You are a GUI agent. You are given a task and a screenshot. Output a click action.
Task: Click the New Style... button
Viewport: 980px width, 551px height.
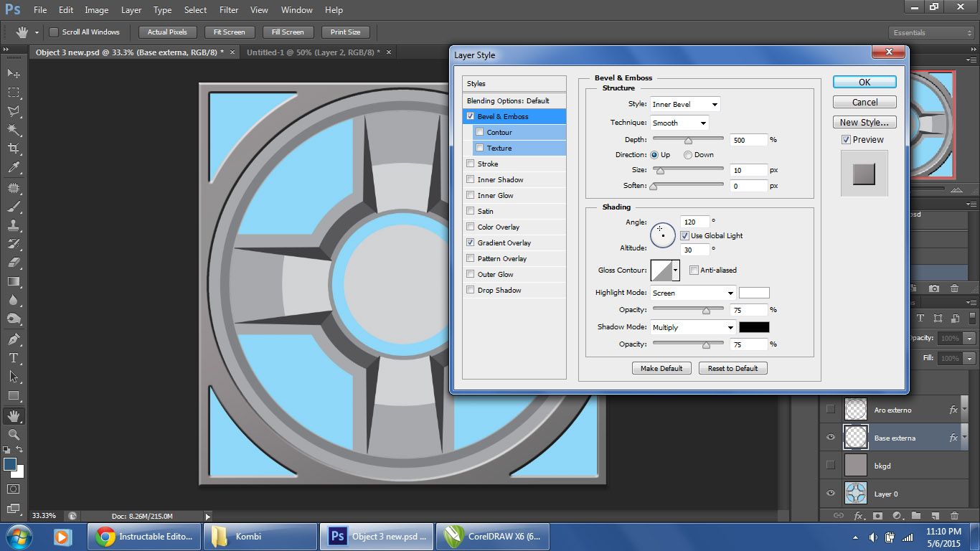tap(864, 122)
